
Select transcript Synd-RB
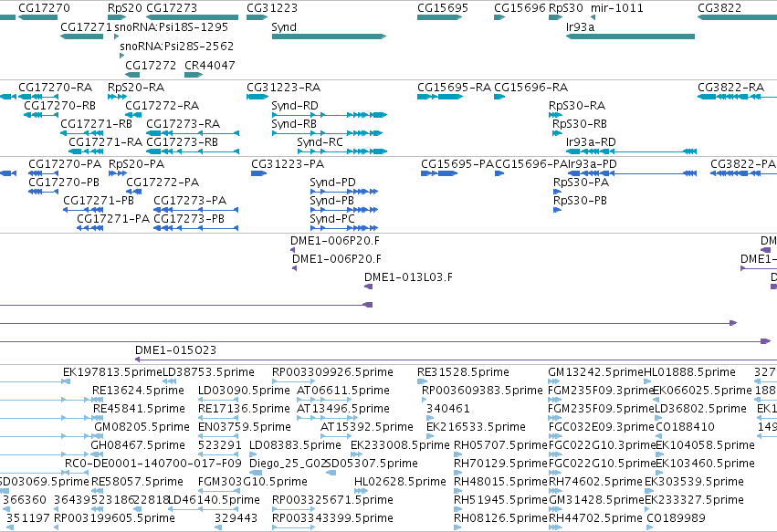click(294, 124)
